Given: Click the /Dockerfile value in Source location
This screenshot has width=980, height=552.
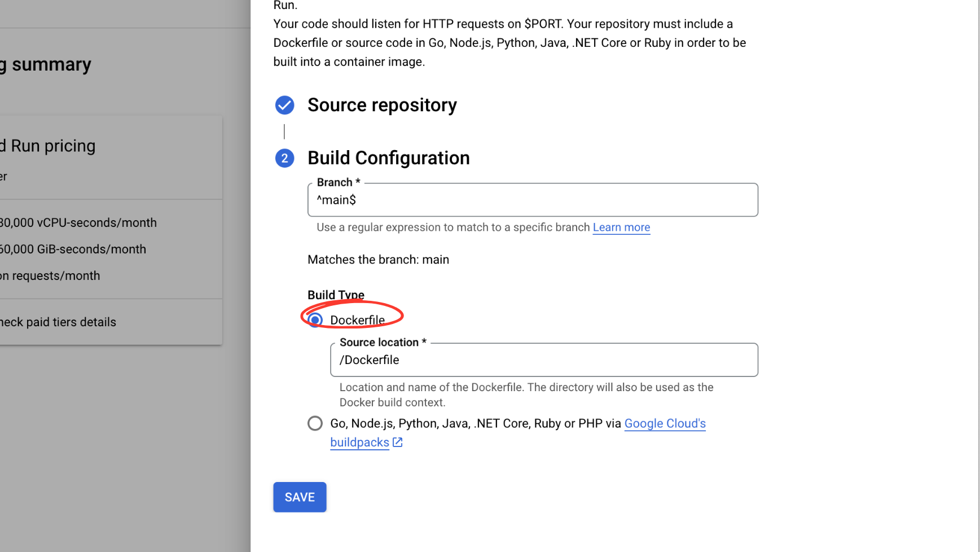Looking at the screenshot, I should (x=369, y=360).
